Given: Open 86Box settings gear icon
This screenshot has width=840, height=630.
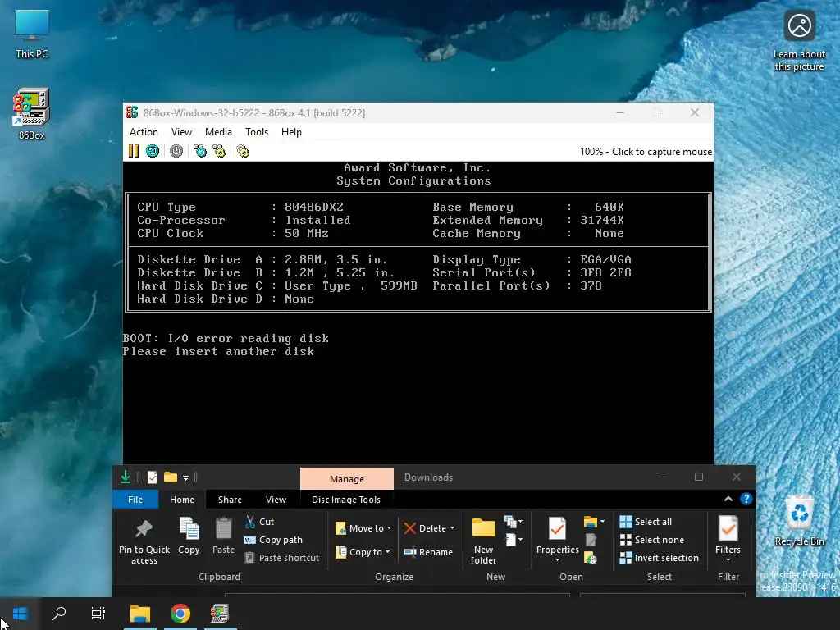Looking at the screenshot, I should (243, 151).
